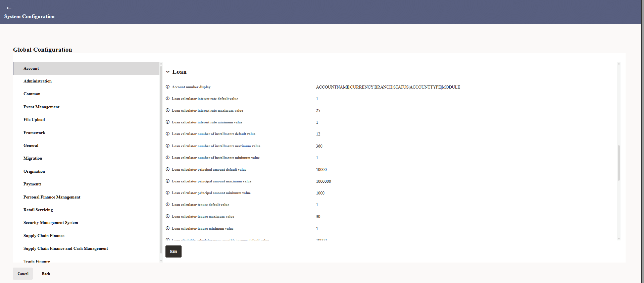This screenshot has height=283, width=644.
Task: Click the Edit button
Action: [x=174, y=251]
